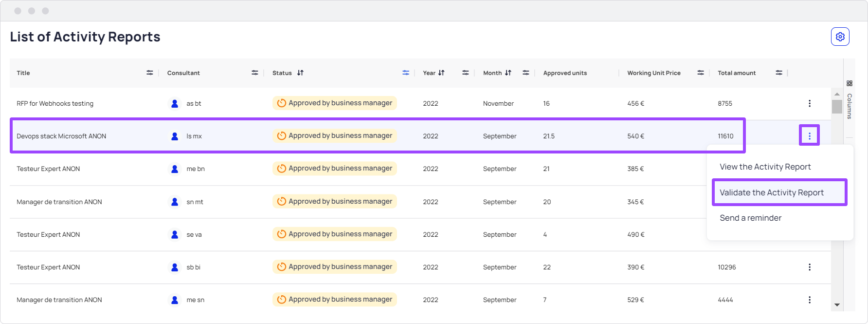Click the 456 € unit price cell
Image resolution: width=868 pixels, height=324 pixels.
[635, 103]
